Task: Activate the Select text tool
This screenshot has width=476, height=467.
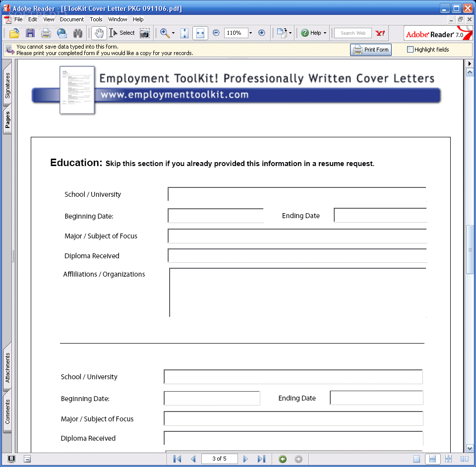Action: point(122,33)
